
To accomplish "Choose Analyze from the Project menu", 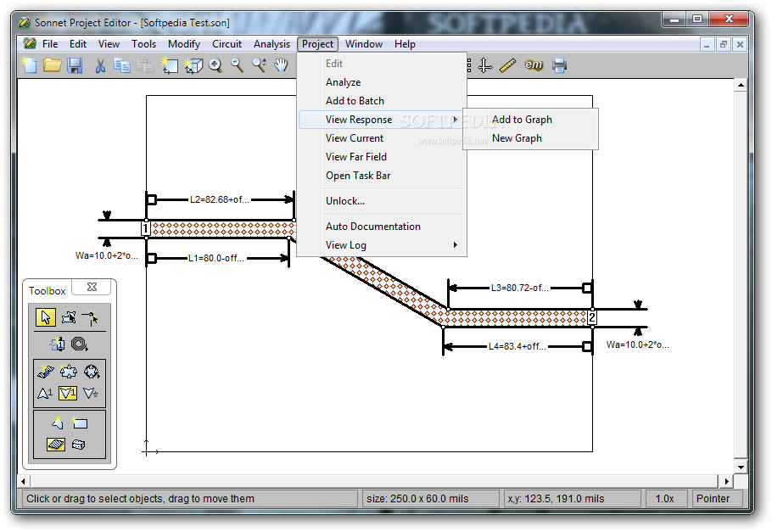I will coord(383,82).
